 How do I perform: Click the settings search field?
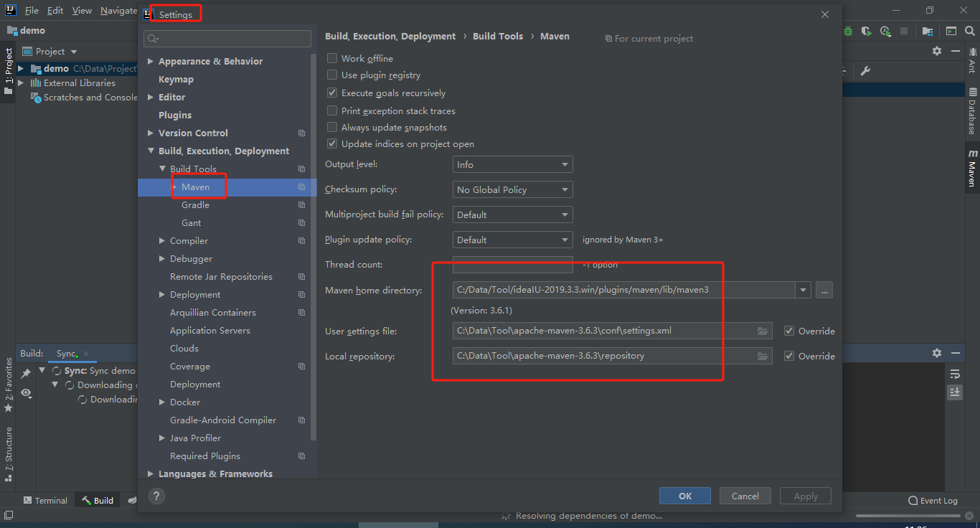[x=227, y=38]
